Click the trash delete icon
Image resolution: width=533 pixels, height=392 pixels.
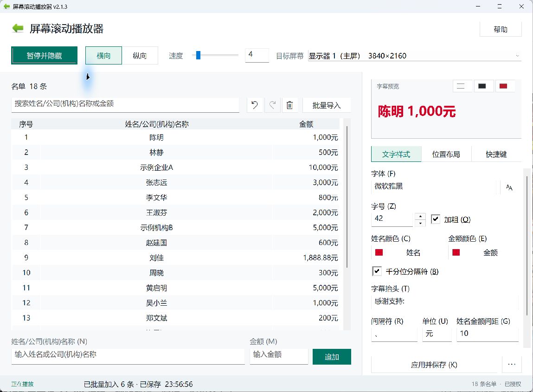point(289,105)
